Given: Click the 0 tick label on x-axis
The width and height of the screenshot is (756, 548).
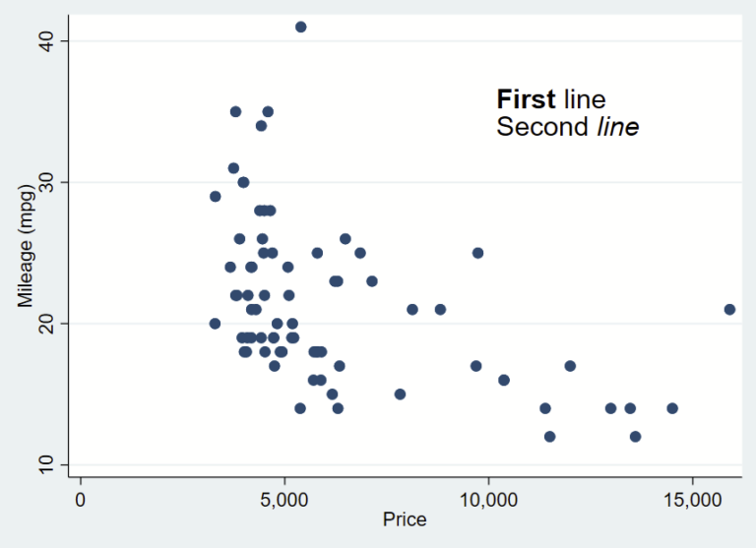Looking at the screenshot, I should [x=80, y=499].
